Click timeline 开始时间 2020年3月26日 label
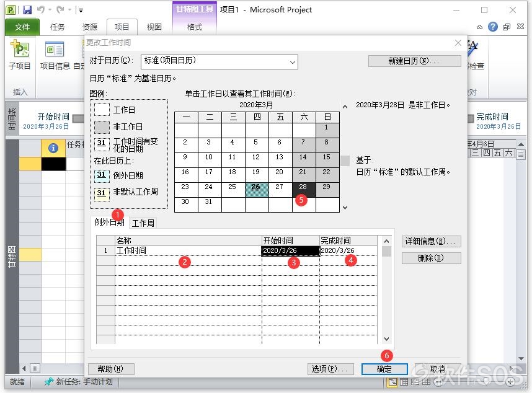 (x=46, y=121)
